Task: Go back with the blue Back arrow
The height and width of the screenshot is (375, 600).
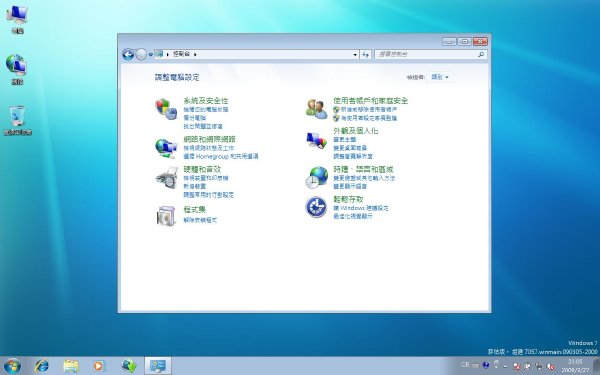Action: pos(128,54)
